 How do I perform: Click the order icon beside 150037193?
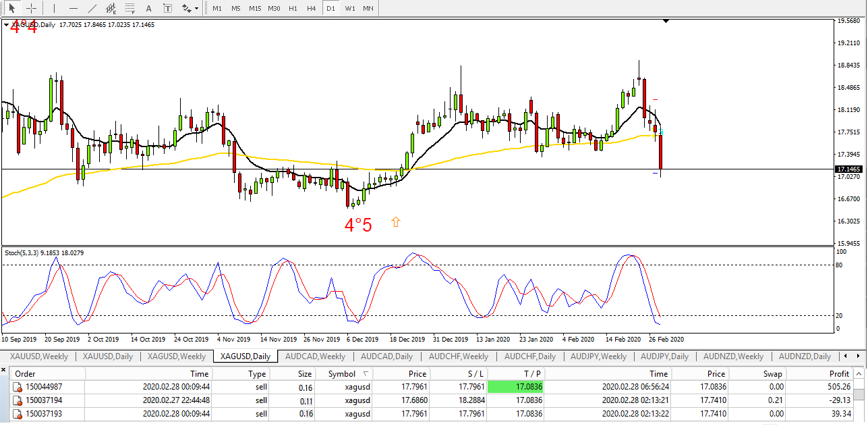[18, 414]
